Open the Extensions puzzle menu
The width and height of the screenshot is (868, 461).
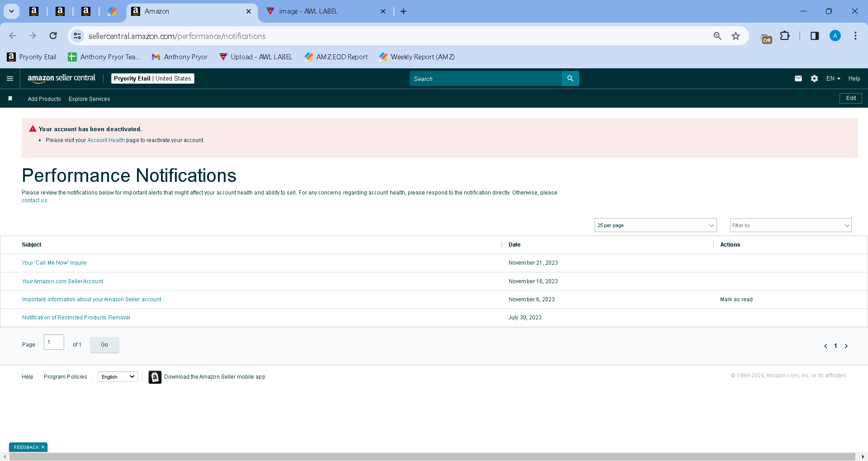(x=785, y=36)
